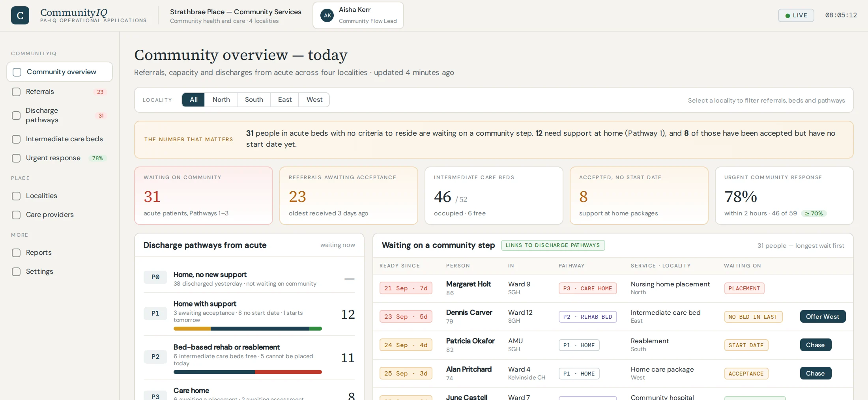Click the "P2 · REHAB BED" pathway tag
The image size is (868, 400).
[x=587, y=317]
